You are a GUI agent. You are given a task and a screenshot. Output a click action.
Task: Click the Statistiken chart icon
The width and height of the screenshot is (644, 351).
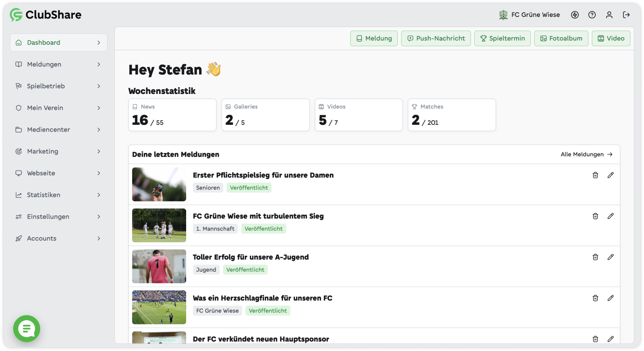[x=18, y=195]
